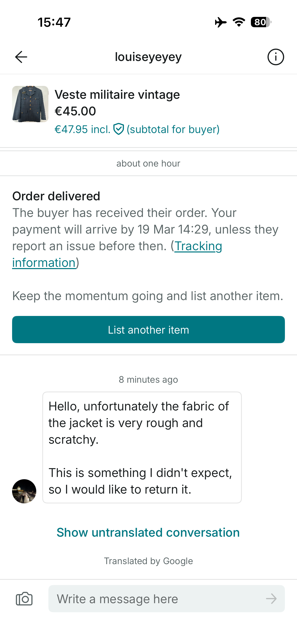This screenshot has width=297, height=644.
Task: Open the military jacket item thumbnail
Action: [x=30, y=104]
